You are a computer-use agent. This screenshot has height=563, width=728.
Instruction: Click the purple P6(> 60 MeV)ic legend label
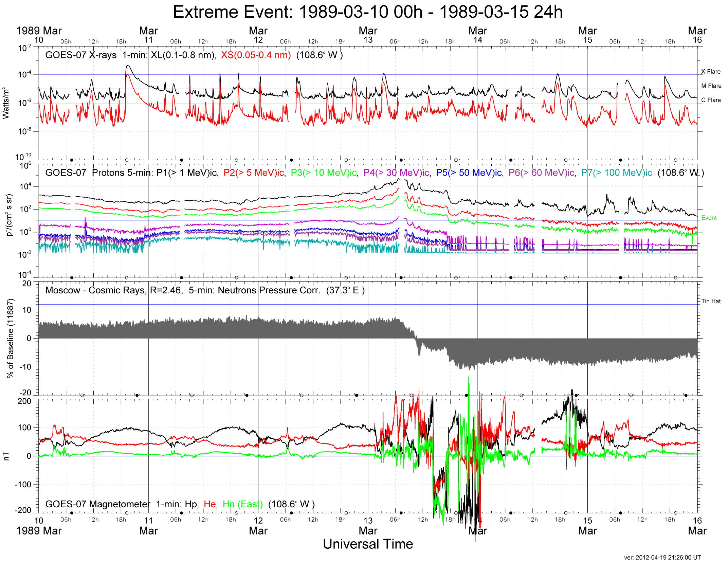[x=541, y=172]
